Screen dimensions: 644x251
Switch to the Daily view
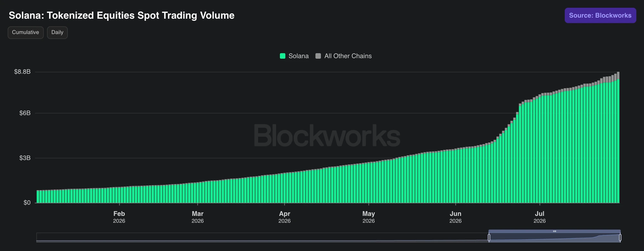point(57,32)
